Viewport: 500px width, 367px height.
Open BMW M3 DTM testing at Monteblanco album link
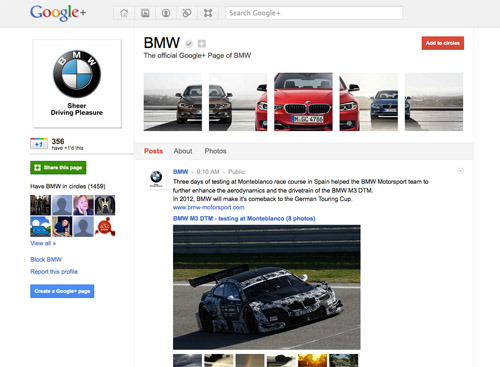point(244,219)
